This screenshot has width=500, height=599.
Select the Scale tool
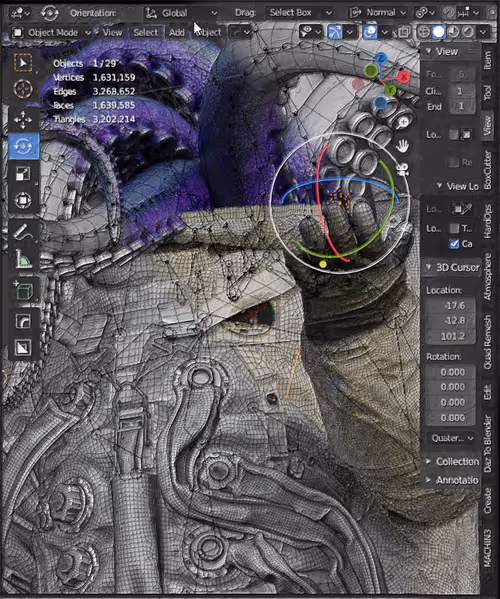pyautogui.click(x=23, y=173)
